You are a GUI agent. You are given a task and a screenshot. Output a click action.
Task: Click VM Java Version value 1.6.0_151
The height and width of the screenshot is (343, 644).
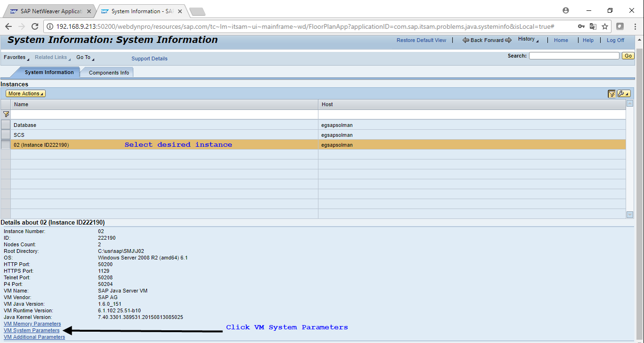pos(111,304)
